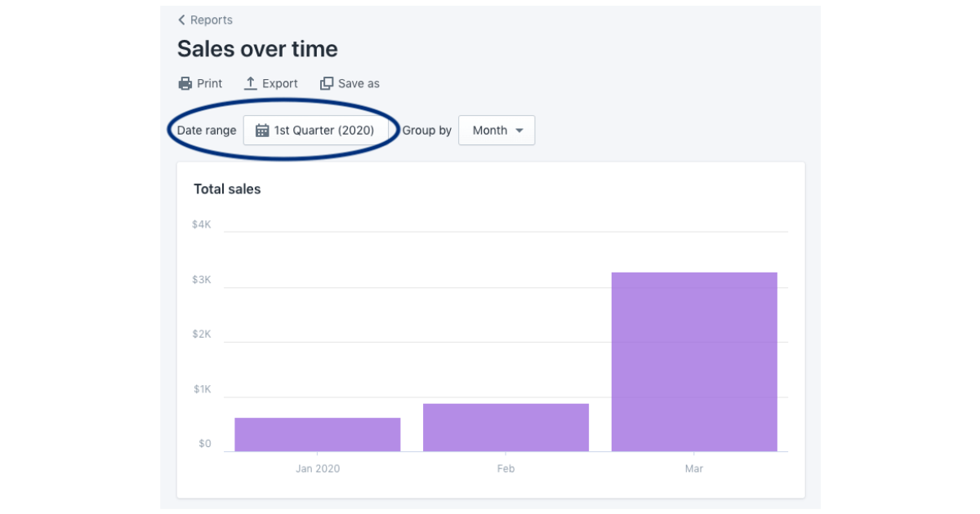Screen dimensions: 980x514
Task: Click the Save as duplicate icon
Action: click(x=327, y=83)
